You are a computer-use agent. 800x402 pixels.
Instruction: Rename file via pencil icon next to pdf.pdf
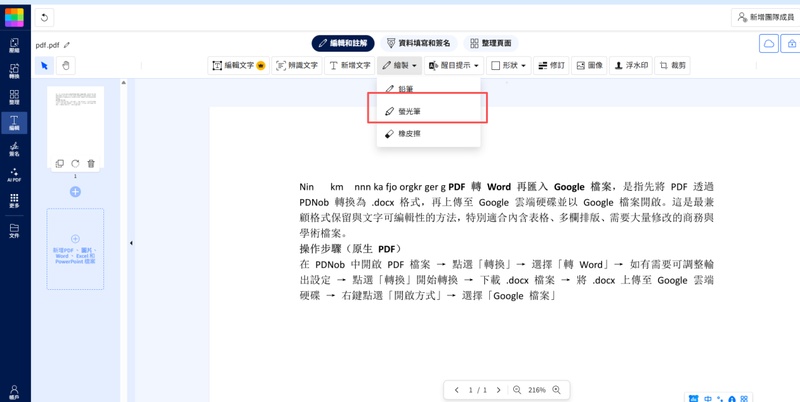[67, 45]
